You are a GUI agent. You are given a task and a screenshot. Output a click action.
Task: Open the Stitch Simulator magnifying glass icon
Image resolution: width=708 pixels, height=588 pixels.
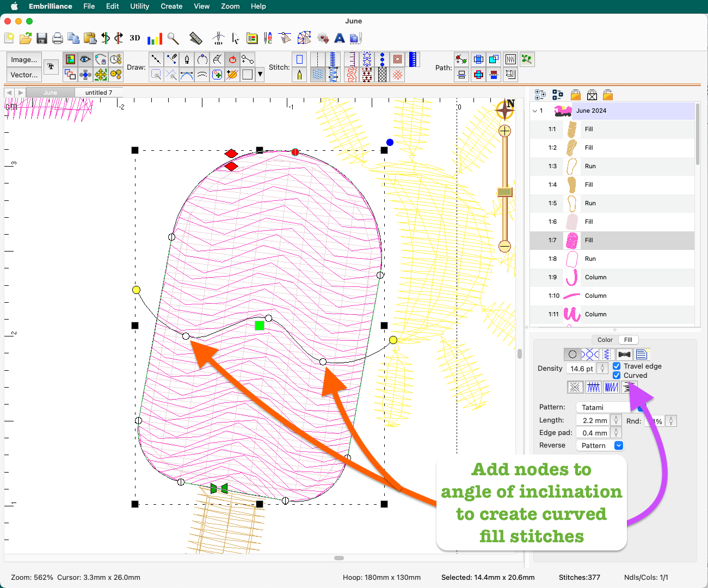174,38
